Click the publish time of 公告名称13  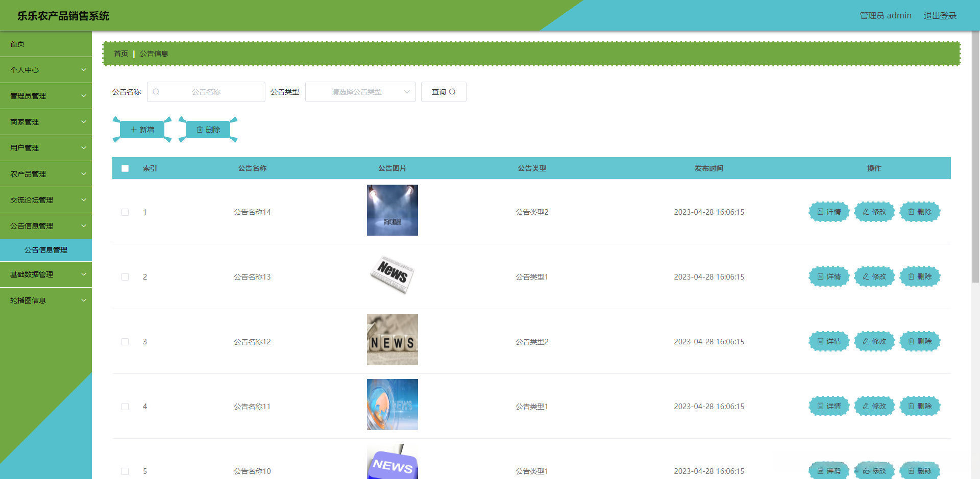click(x=709, y=277)
